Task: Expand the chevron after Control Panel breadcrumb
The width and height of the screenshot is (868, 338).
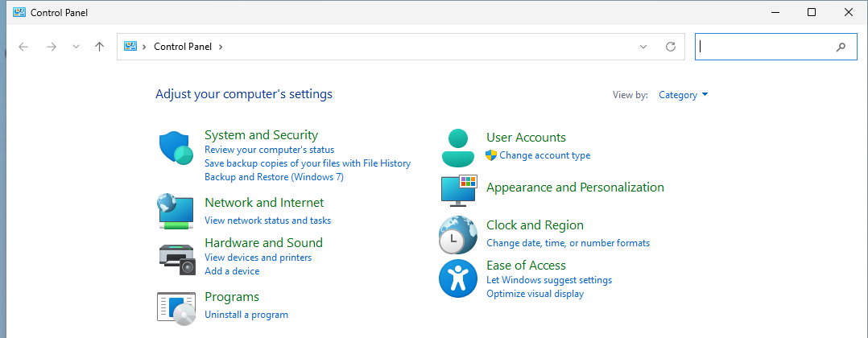Action: [221, 47]
